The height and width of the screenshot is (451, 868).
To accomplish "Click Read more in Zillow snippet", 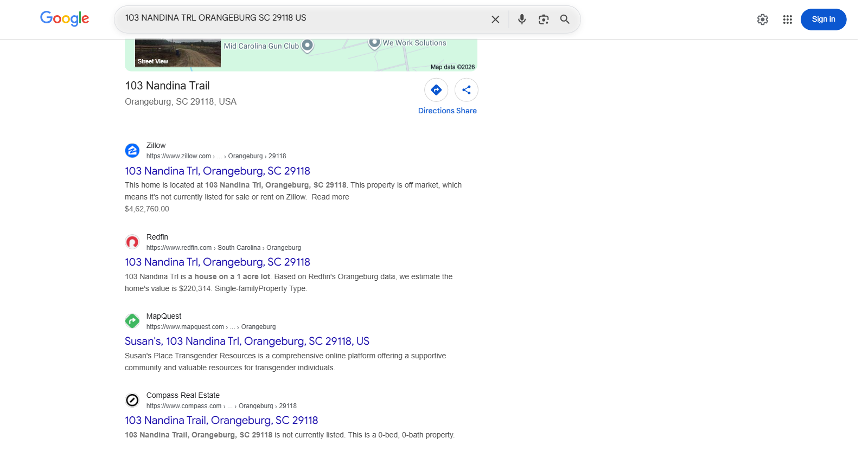I will point(330,197).
